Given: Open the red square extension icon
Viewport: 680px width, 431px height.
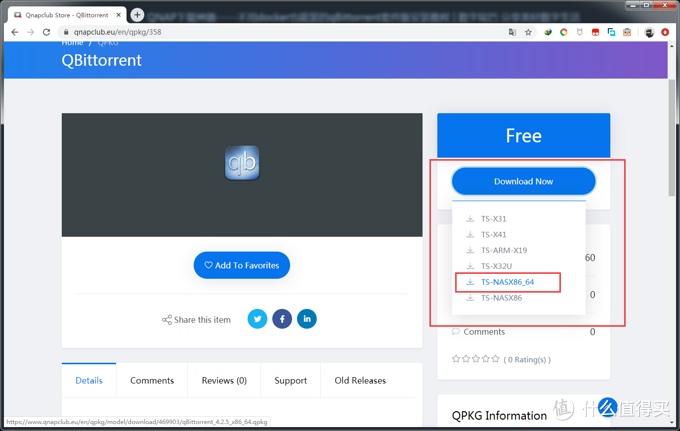Looking at the screenshot, I should coord(595,32).
